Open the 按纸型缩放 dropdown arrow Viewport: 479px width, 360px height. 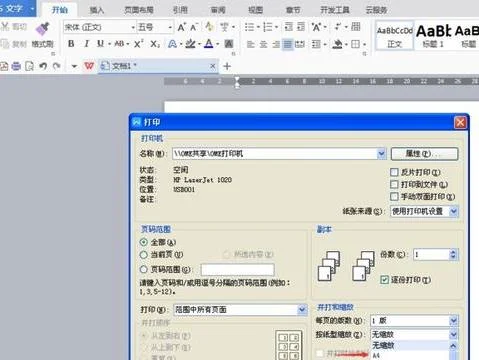[x=453, y=334]
